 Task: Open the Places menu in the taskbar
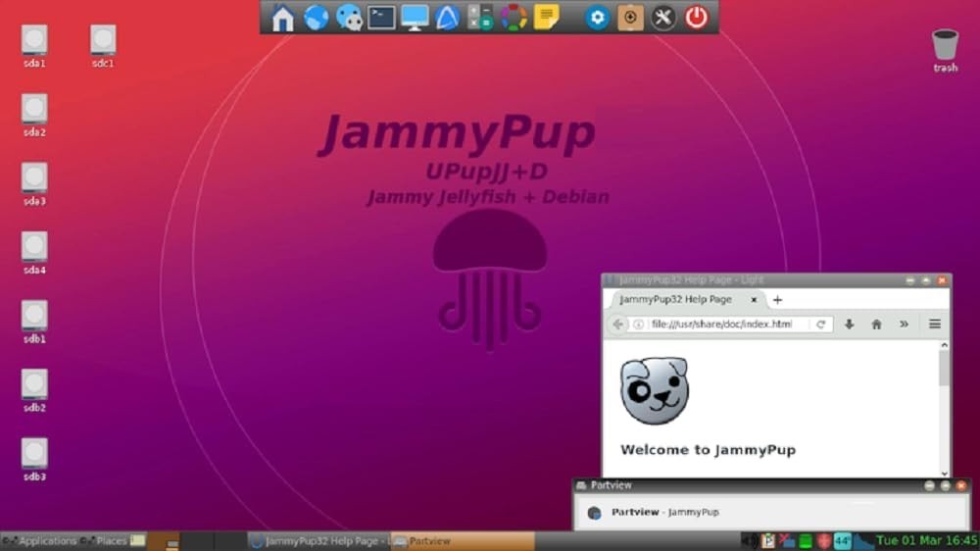(105, 541)
